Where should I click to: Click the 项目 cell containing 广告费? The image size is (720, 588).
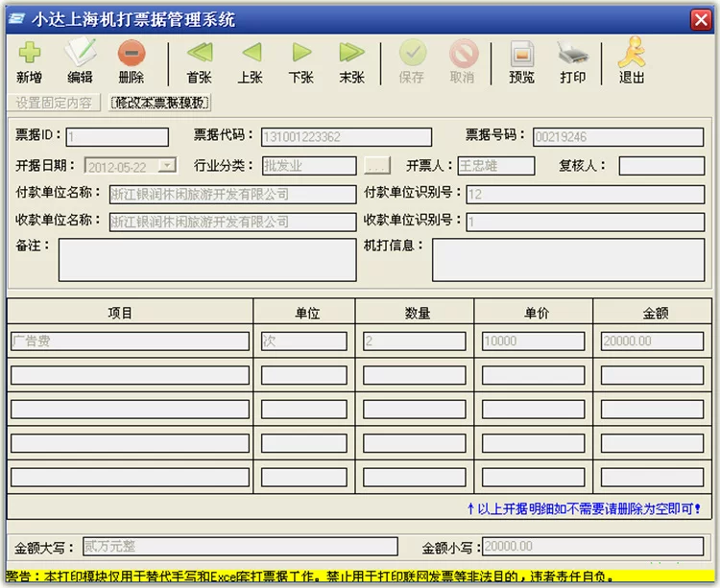[130, 341]
